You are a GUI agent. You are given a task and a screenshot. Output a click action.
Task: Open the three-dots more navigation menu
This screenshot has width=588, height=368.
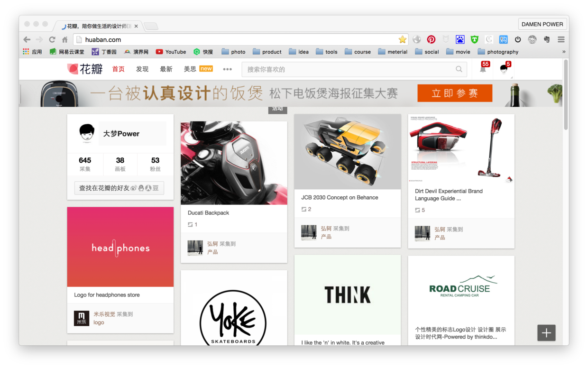click(x=228, y=69)
